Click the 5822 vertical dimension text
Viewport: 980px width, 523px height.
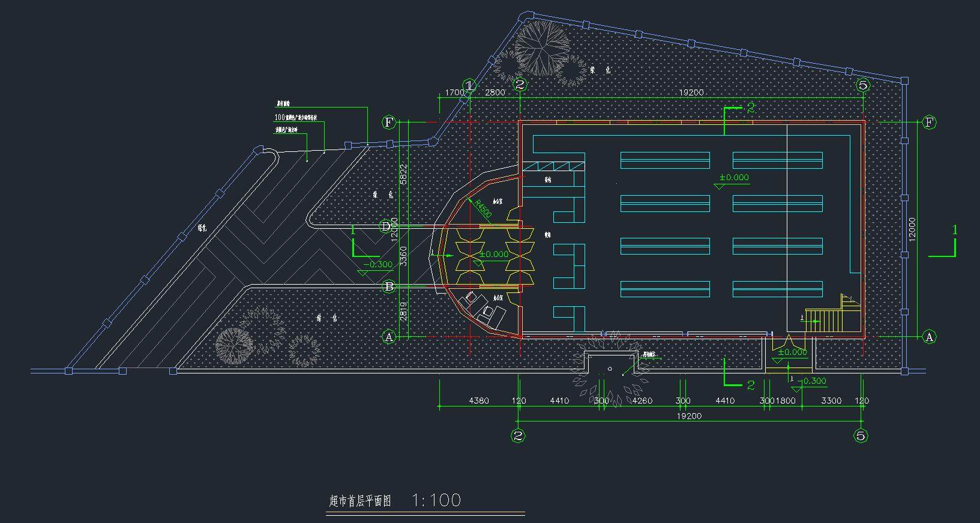(404, 174)
